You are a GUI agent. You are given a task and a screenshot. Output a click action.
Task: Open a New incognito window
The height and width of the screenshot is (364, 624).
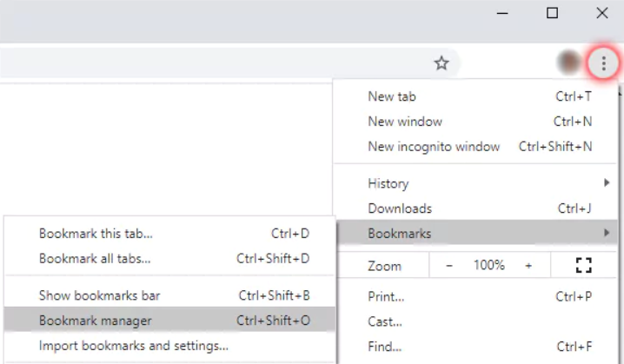click(x=475, y=147)
